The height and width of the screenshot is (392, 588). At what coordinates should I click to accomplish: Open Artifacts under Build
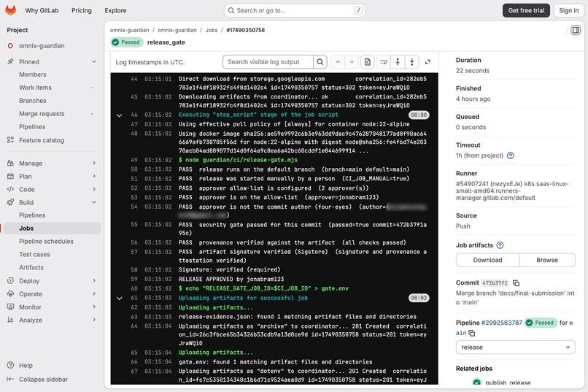point(31,267)
